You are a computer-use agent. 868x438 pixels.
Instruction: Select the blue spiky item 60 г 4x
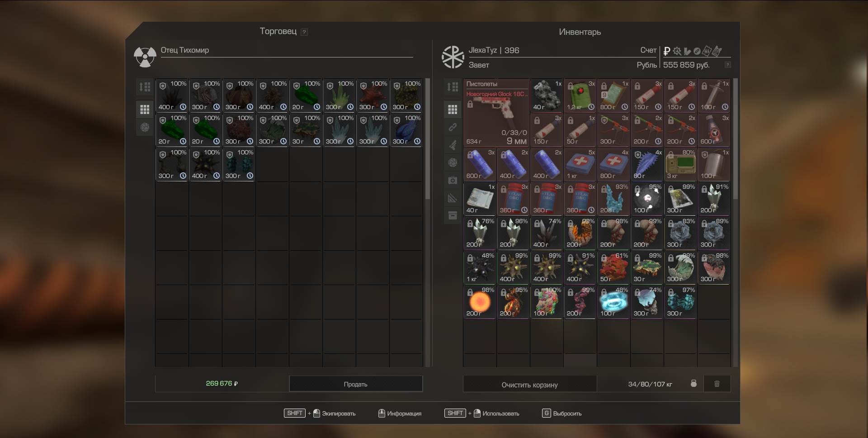click(647, 164)
